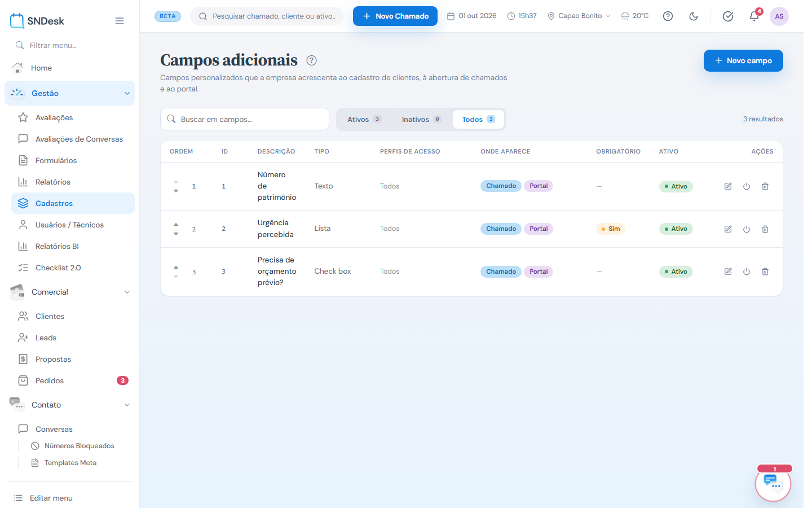Move Urgência percebida down in order
Image resolution: width=812 pixels, height=508 pixels.
176,234
